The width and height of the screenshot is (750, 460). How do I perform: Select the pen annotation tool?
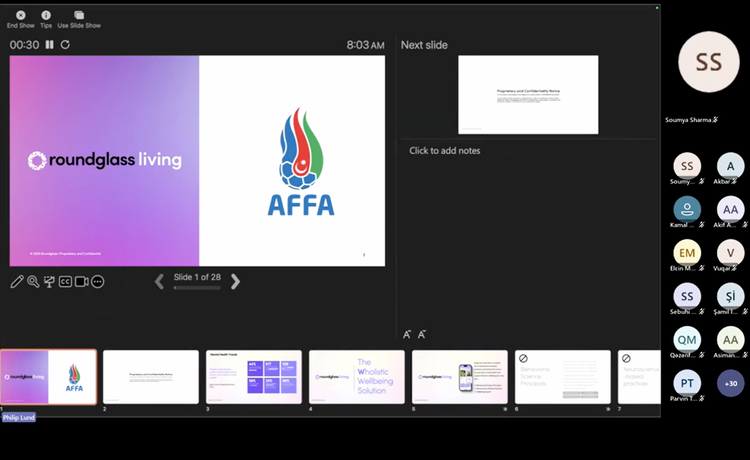coord(17,282)
